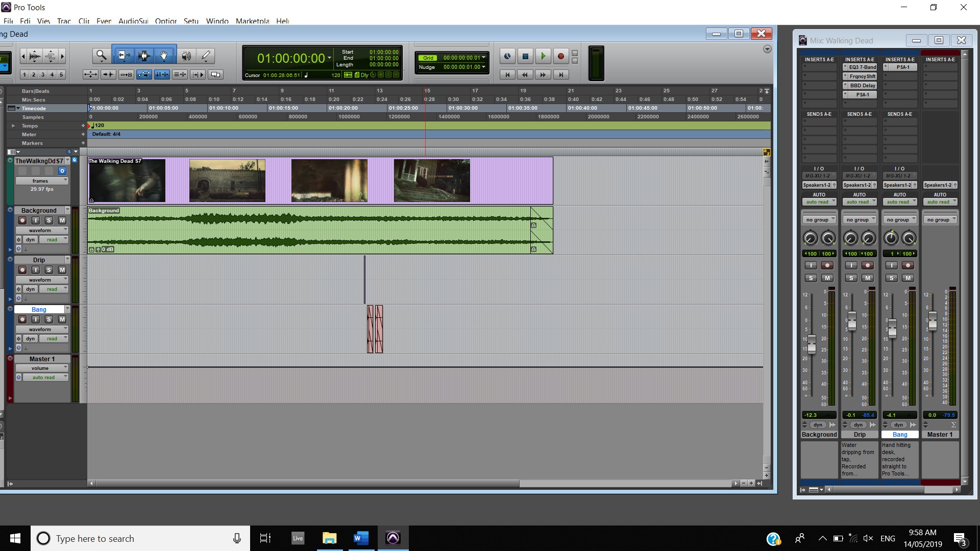Viewport: 980px width, 551px height.
Task: Open Grid value dropdown
Action: (x=483, y=58)
